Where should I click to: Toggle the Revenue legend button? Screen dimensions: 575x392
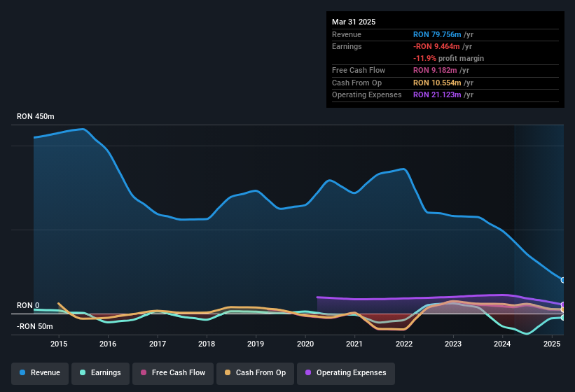point(40,373)
